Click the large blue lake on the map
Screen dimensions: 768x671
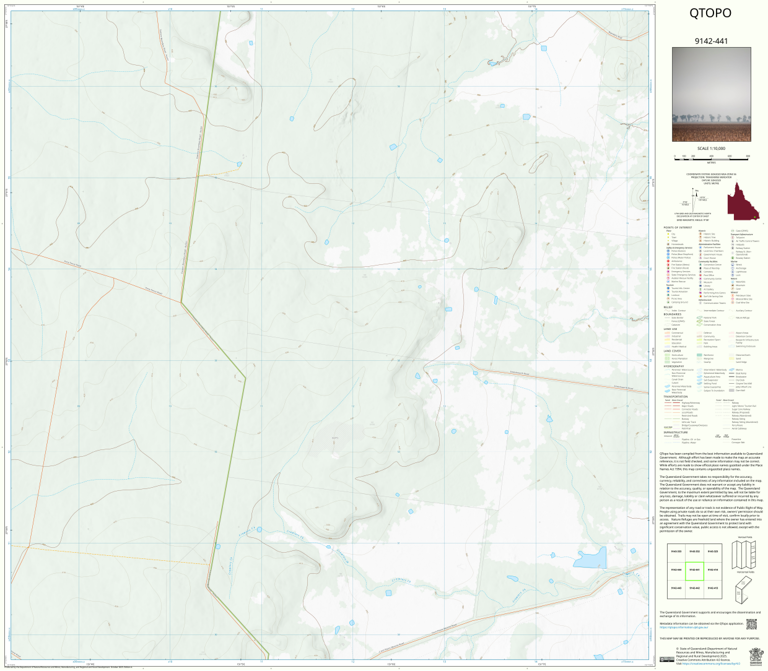point(591,558)
